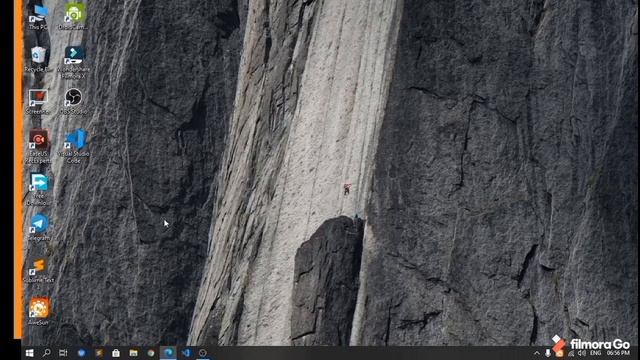The height and width of the screenshot is (360, 640).
Task: Open the EaseUS RecExperts shortcut
Action: (38, 147)
